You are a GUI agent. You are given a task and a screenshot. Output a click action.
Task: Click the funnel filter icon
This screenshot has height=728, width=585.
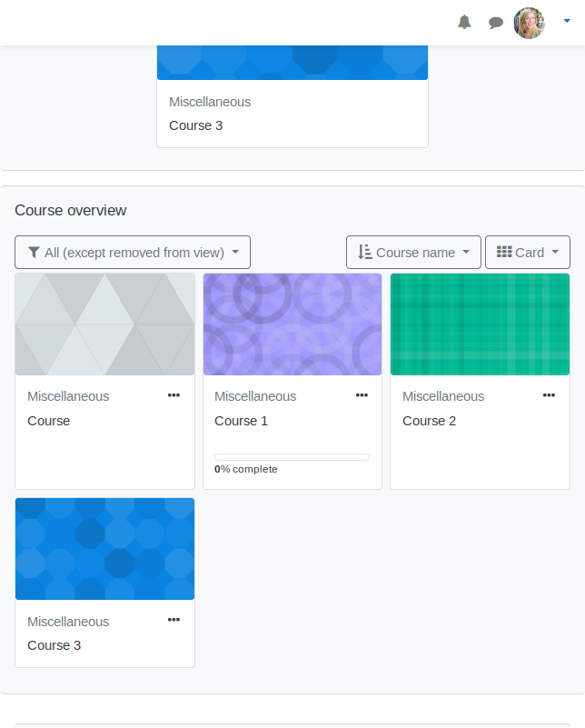click(x=34, y=252)
